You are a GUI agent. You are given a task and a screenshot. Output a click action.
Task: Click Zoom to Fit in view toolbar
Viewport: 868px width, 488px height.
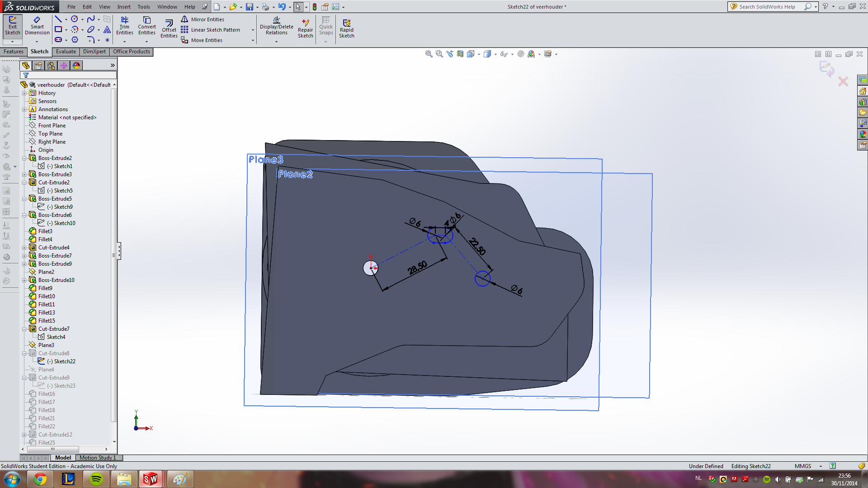click(x=429, y=54)
